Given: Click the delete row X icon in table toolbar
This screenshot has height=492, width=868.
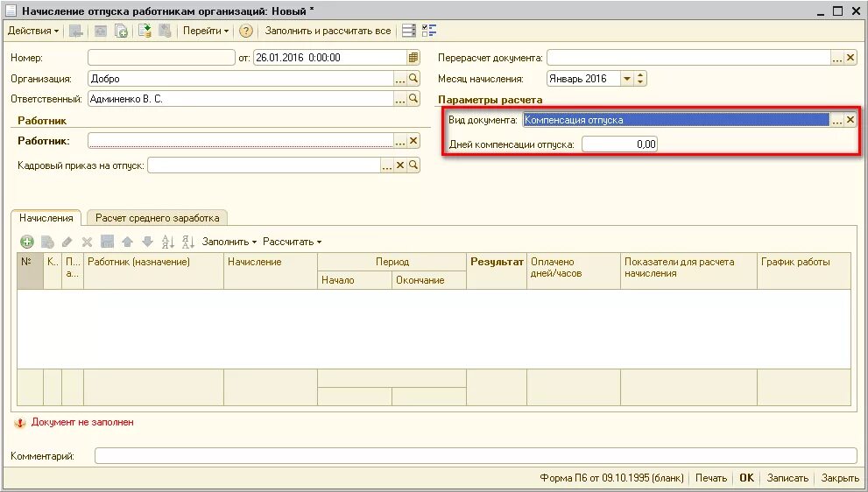Looking at the screenshot, I should 87,242.
